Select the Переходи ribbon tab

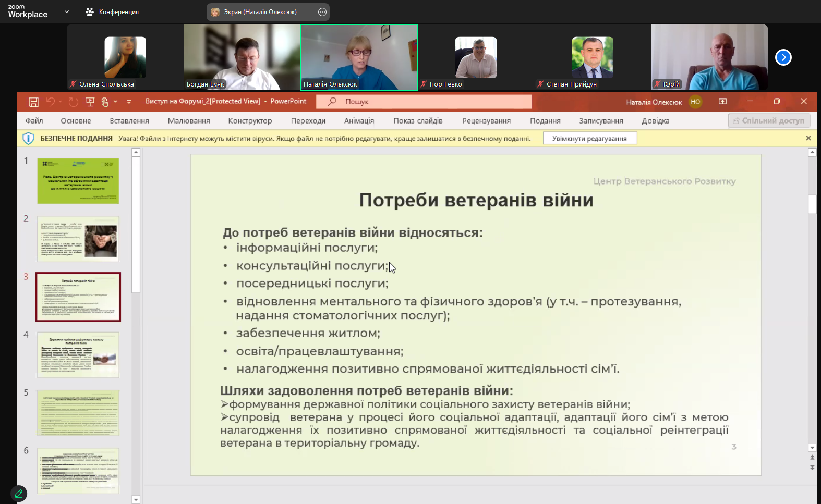pyautogui.click(x=308, y=120)
